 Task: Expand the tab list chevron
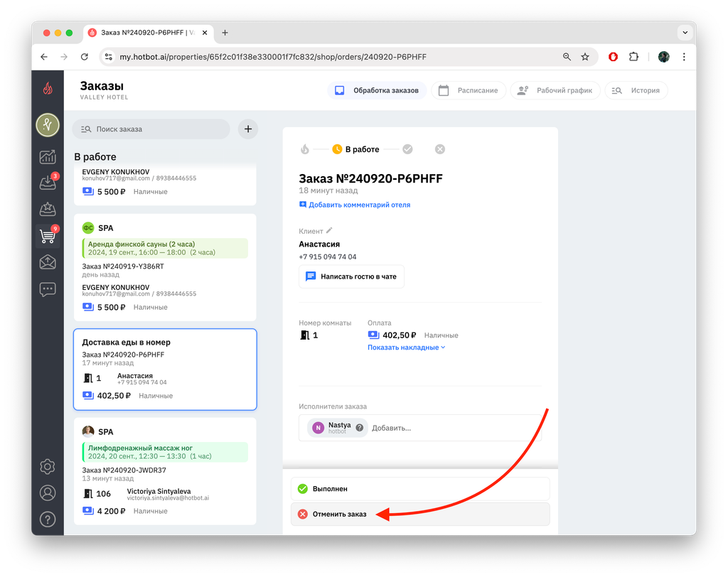(x=685, y=33)
